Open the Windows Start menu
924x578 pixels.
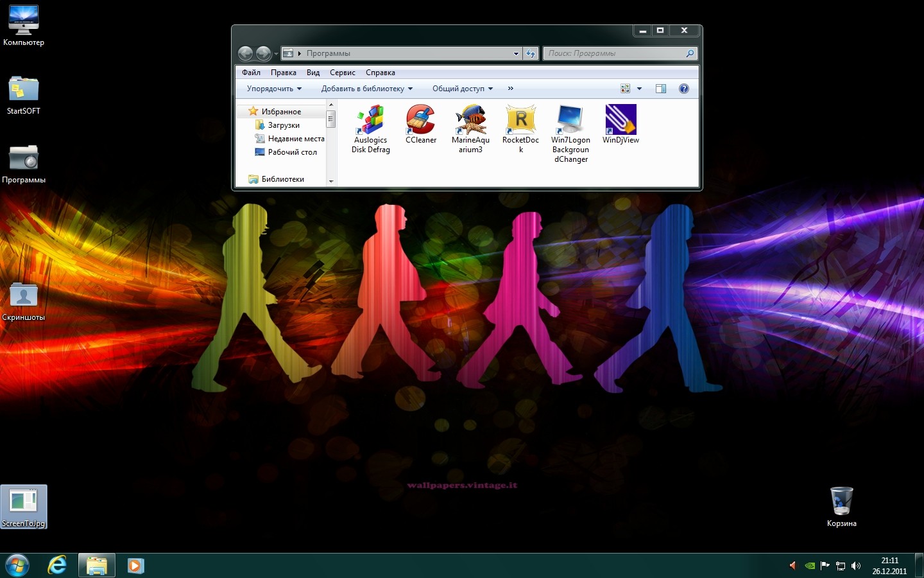[x=17, y=566]
